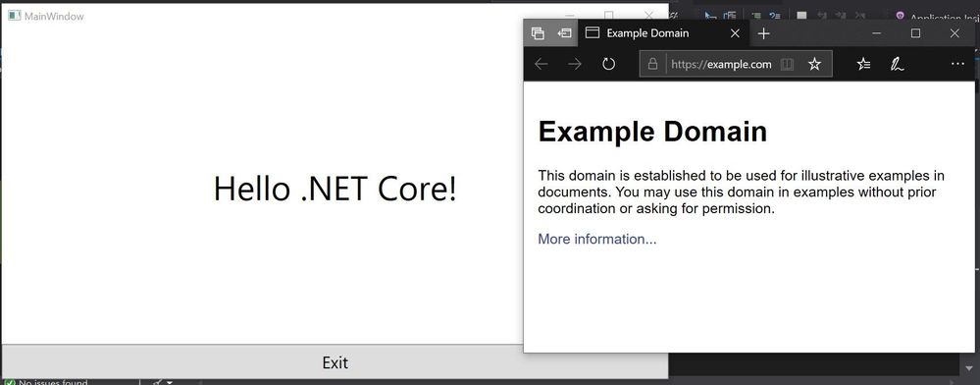Open a new tab in Edge

pos(764,33)
